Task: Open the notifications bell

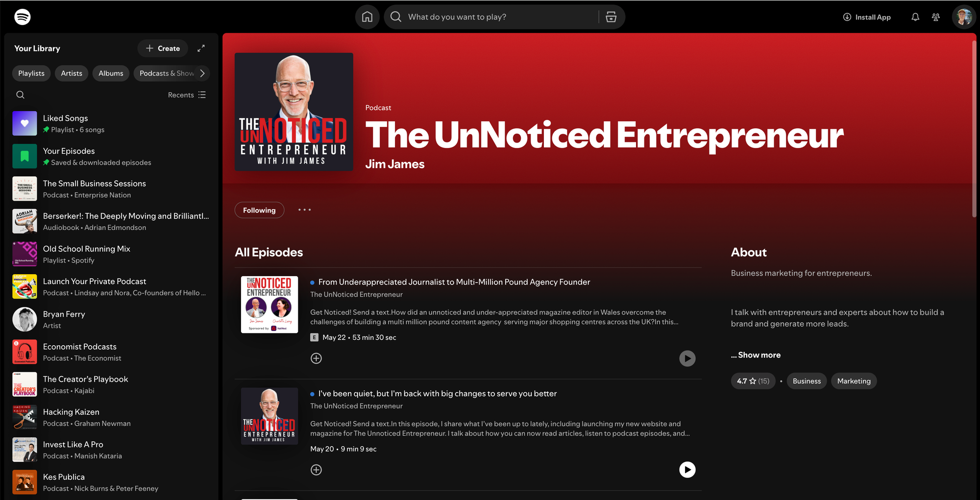Action: [915, 17]
